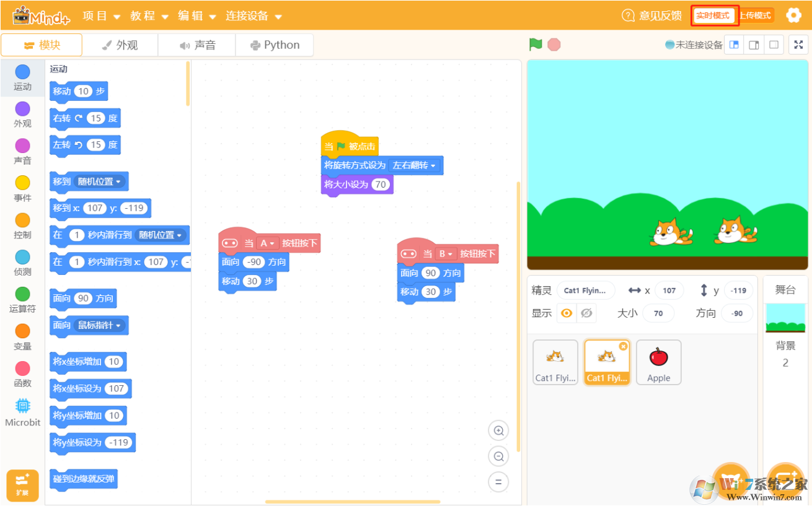
Task: Add a new sprite with the cat button
Action: coord(731,481)
